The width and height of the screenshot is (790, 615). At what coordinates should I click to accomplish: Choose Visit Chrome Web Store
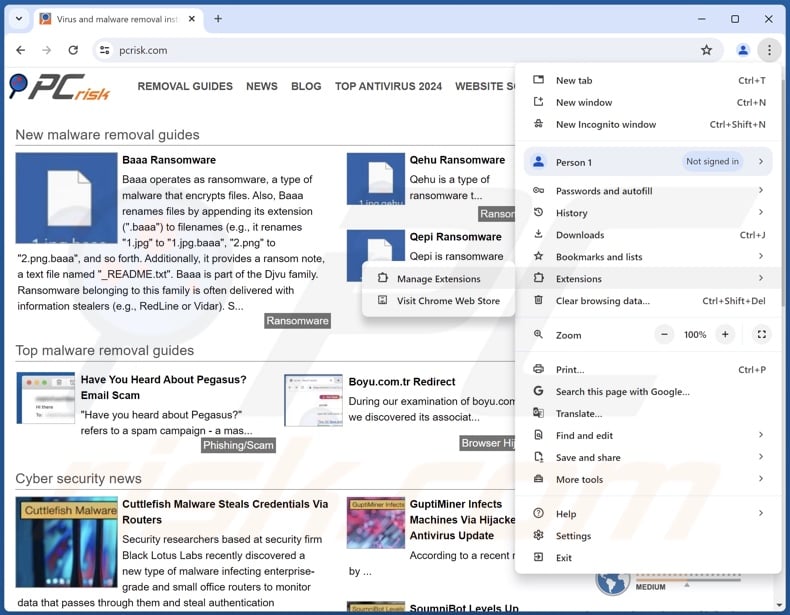pyautogui.click(x=447, y=301)
